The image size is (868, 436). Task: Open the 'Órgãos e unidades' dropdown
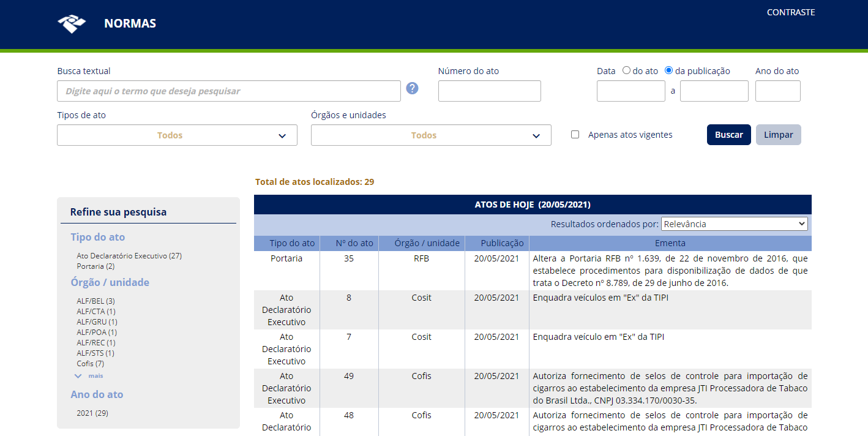pyautogui.click(x=431, y=135)
